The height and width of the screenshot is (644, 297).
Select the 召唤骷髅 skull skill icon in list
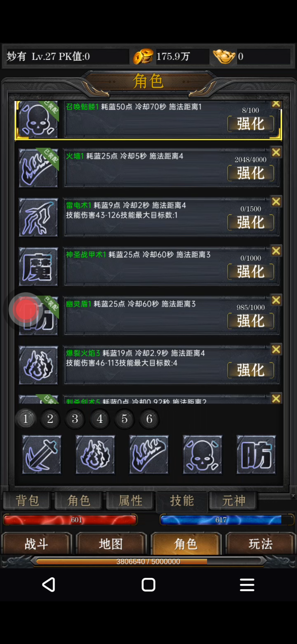[x=38, y=119]
